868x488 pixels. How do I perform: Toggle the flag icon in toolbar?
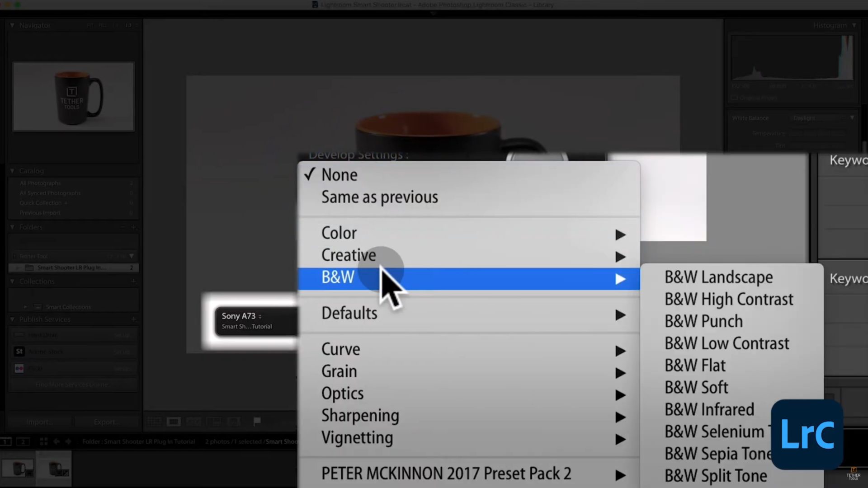(257, 421)
